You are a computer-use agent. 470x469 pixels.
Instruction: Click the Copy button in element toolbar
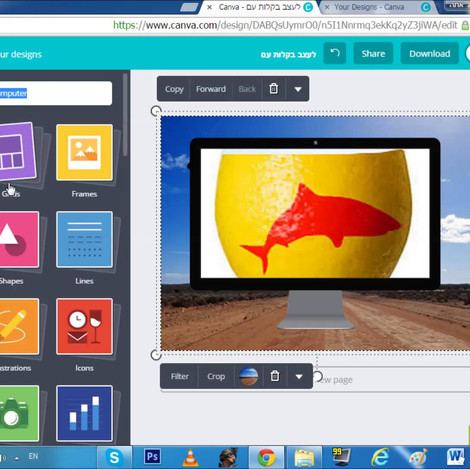174,89
